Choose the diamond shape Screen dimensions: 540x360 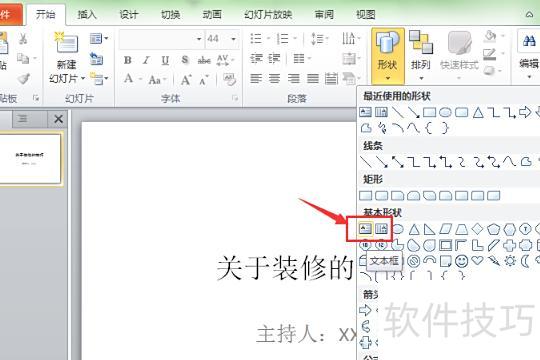point(477,228)
